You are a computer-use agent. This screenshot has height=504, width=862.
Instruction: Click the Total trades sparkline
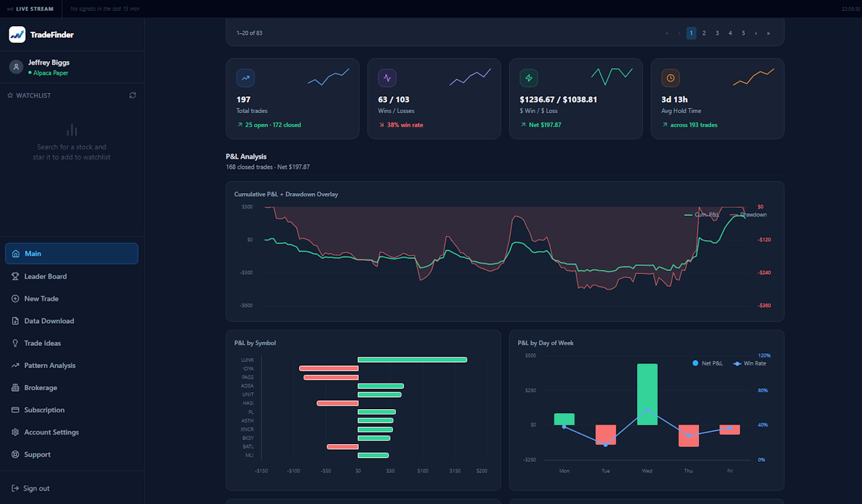(329, 76)
